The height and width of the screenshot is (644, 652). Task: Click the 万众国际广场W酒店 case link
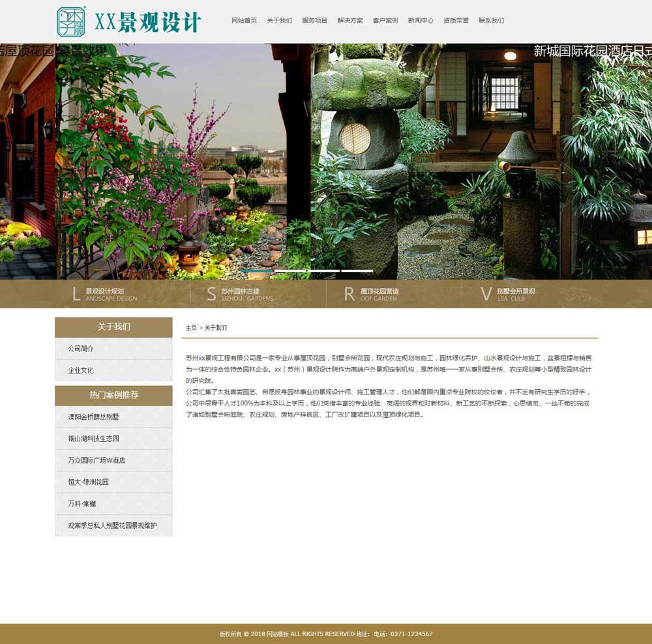96,460
